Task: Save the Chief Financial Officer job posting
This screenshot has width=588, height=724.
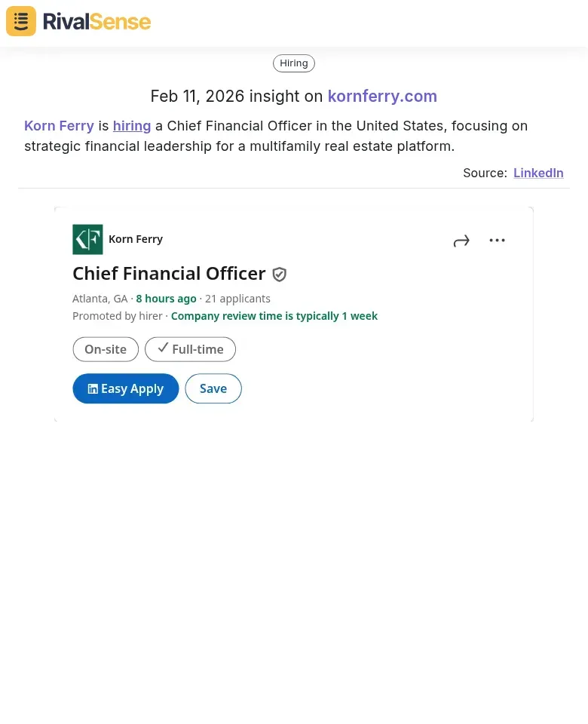Action: tap(213, 388)
